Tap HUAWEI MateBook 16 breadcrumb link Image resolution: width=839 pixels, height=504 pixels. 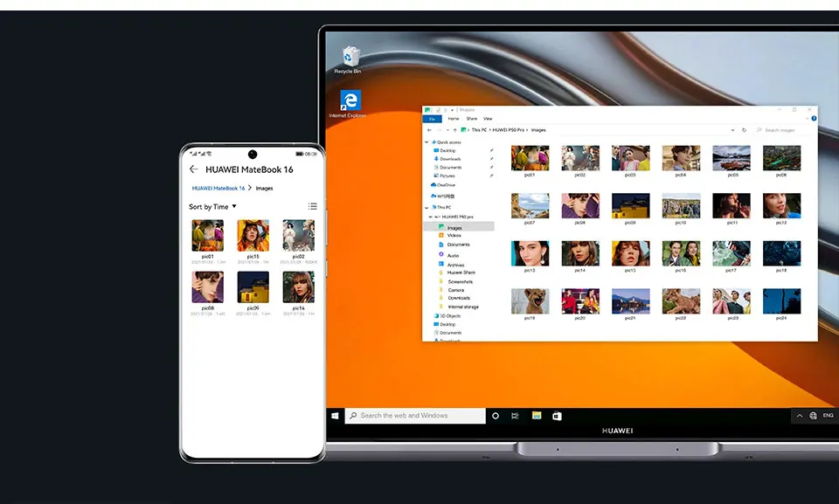(218, 189)
